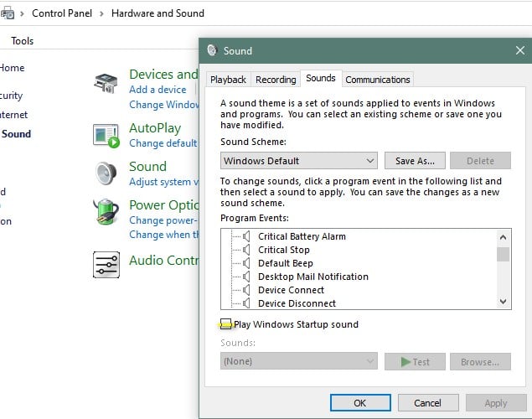Switch to the Recording tab
This screenshot has width=532, height=419.
276,80
